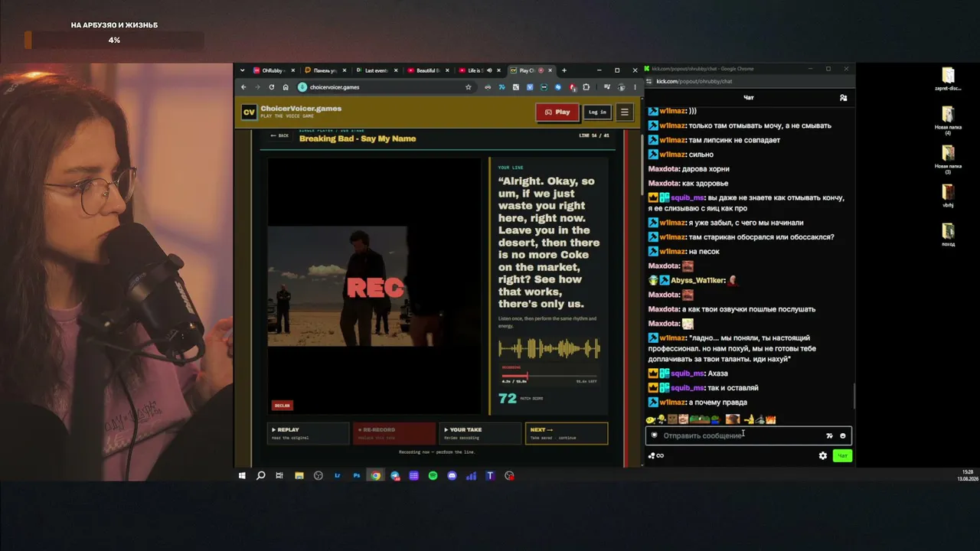Select the zapret-disc desktop folder
Image resolution: width=980 pixels, height=551 pixels.
point(948,79)
